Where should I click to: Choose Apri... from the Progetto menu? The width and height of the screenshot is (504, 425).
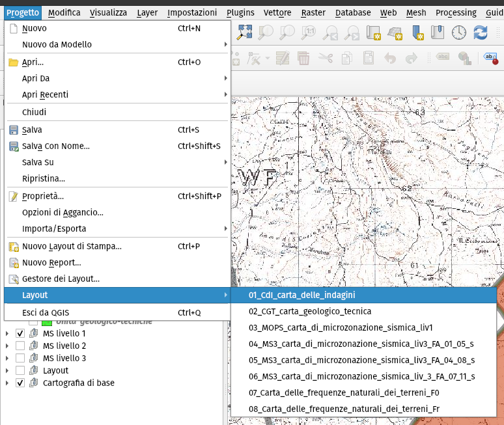117,62
